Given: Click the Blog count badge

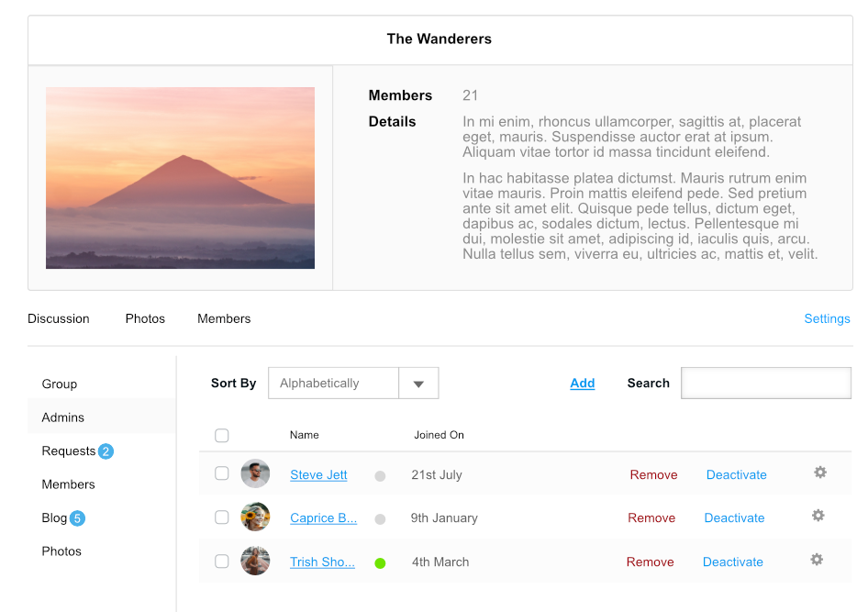Looking at the screenshot, I should click(77, 518).
